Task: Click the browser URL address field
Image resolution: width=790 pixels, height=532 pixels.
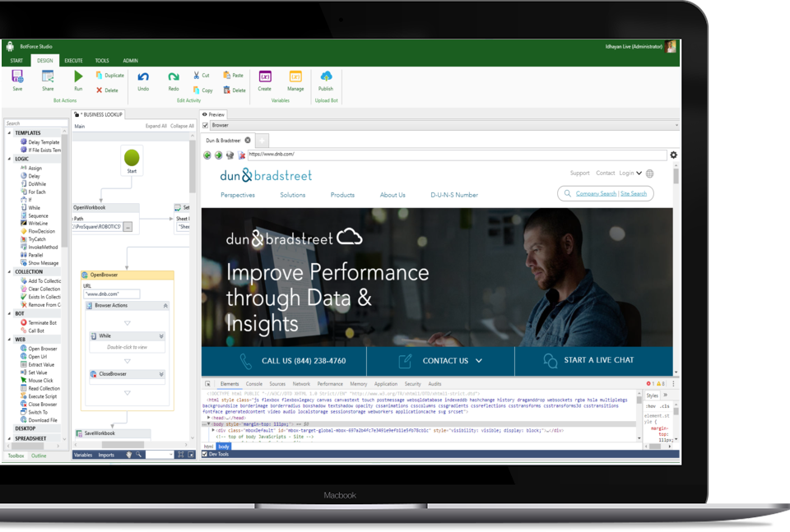Action: [457, 155]
